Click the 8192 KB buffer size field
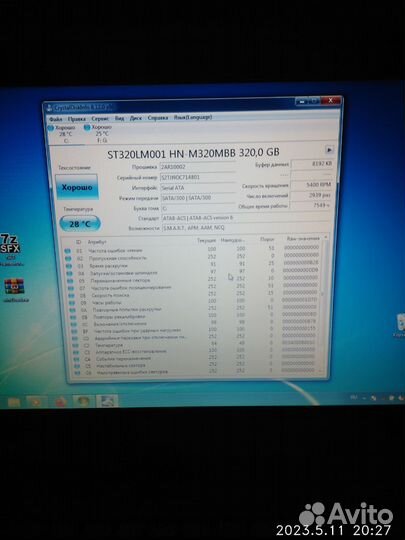Image resolution: width=405 pixels, height=540 pixels. [x=312, y=164]
